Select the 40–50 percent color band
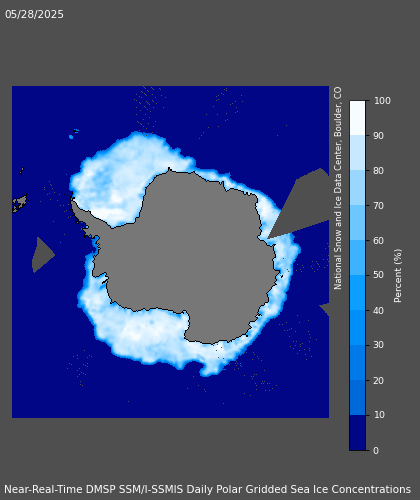 pyautogui.click(x=357, y=292)
